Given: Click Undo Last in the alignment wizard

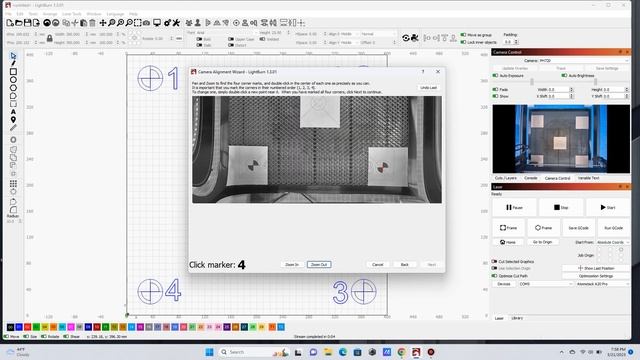Looking at the screenshot, I should tap(428, 88).
